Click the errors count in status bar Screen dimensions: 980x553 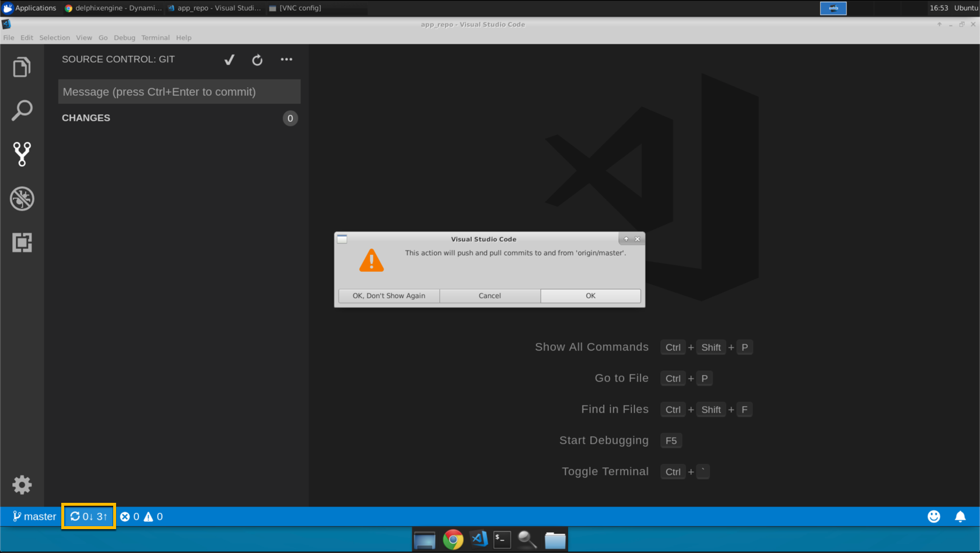(x=129, y=516)
